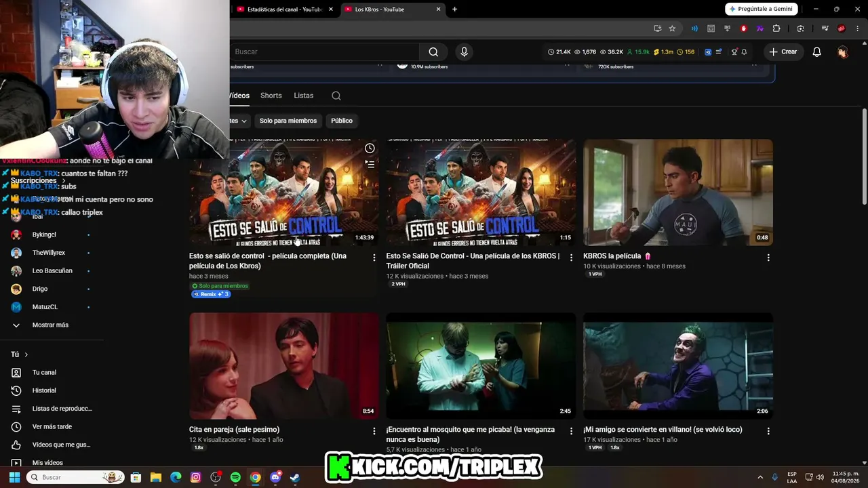This screenshot has width=868, height=488.
Task: Click Pregúntale a Gemini button
Action: point(761,9)
